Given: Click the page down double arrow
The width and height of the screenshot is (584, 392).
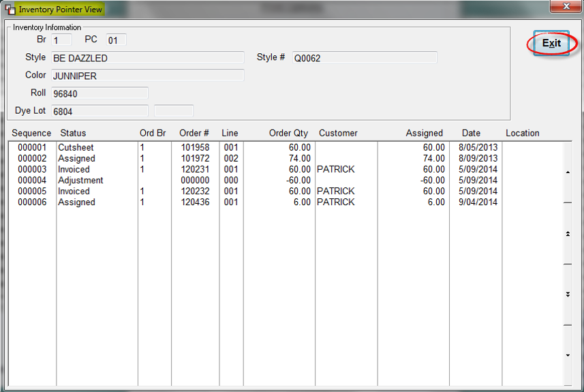Looking at the screenshot, I should point(568,295).
